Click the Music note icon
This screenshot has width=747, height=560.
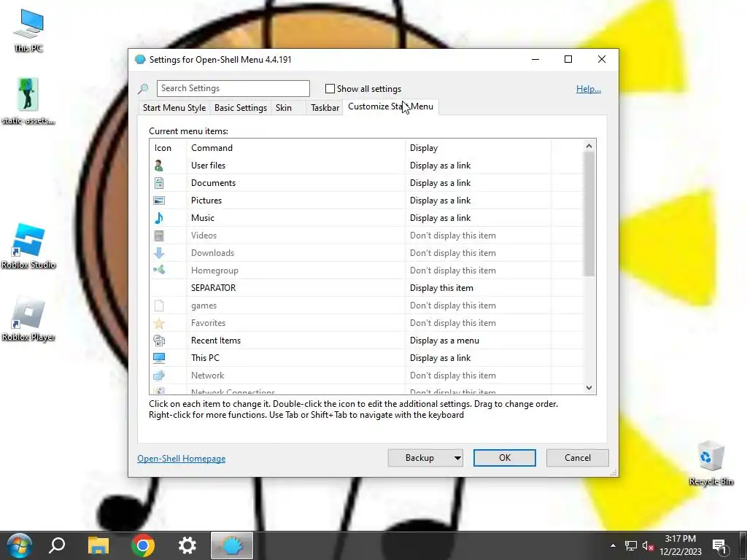[159, 218]
